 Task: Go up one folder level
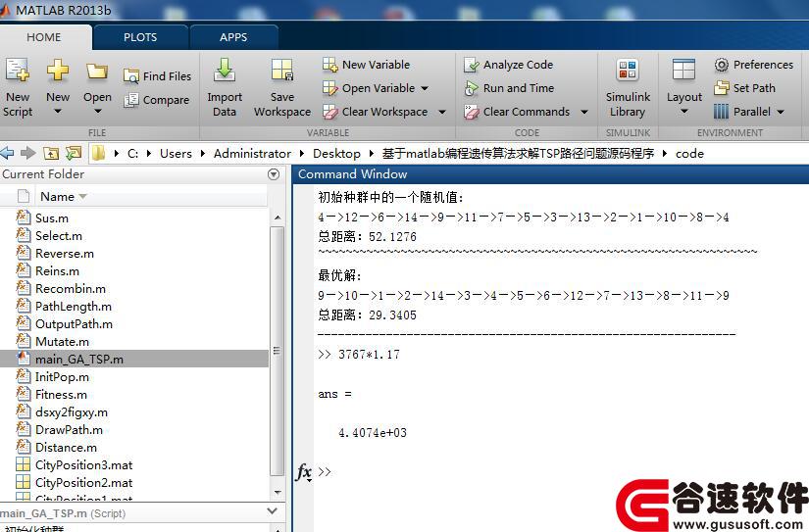click(51, 153)
